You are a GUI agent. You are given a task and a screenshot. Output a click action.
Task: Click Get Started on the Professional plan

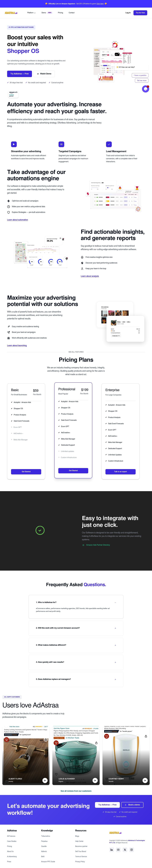click(73, 470)
